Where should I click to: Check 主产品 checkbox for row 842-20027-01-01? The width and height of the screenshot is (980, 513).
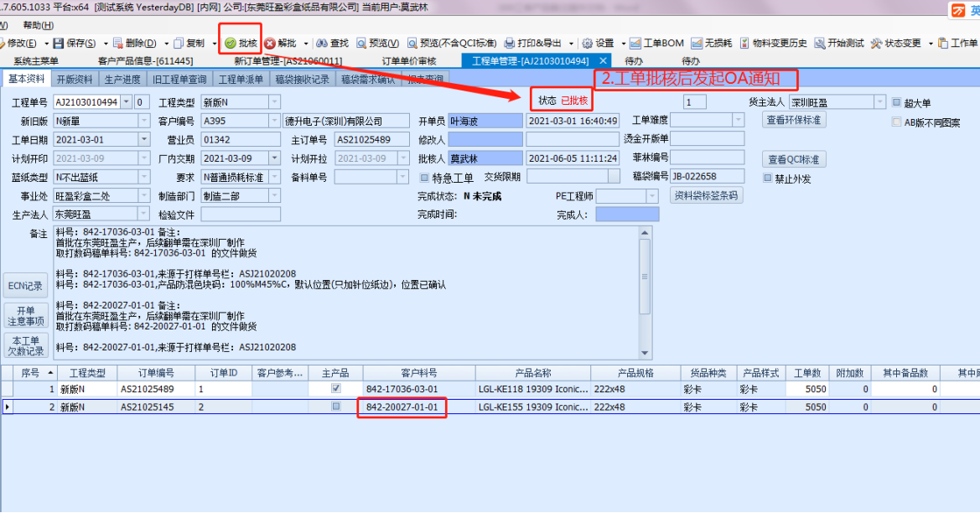pos(335,407)
